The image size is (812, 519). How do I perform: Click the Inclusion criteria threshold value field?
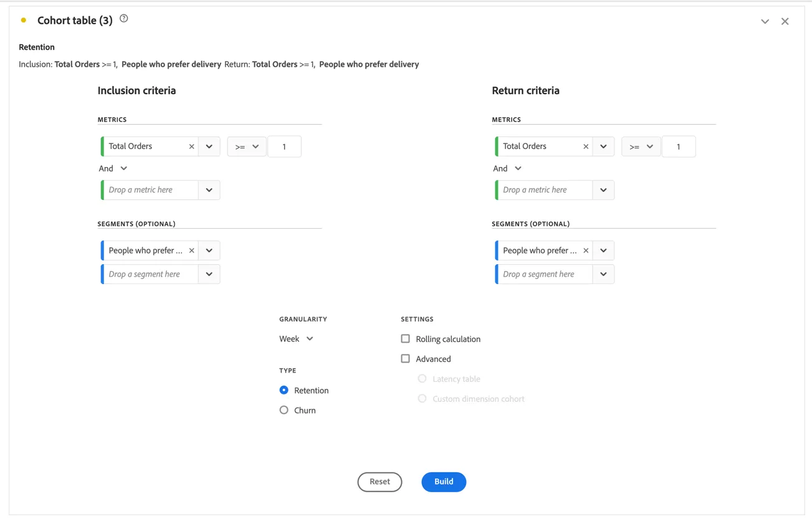284,146
